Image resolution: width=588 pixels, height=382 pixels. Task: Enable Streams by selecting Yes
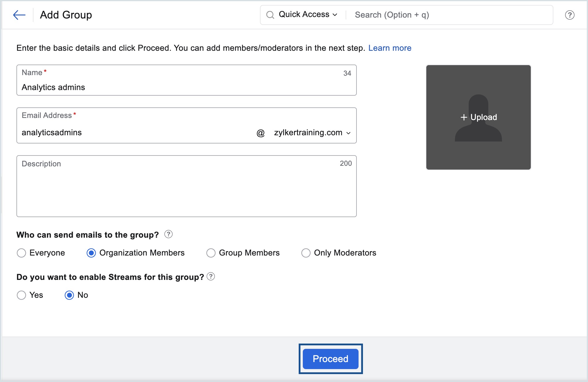tap(21, 295)
